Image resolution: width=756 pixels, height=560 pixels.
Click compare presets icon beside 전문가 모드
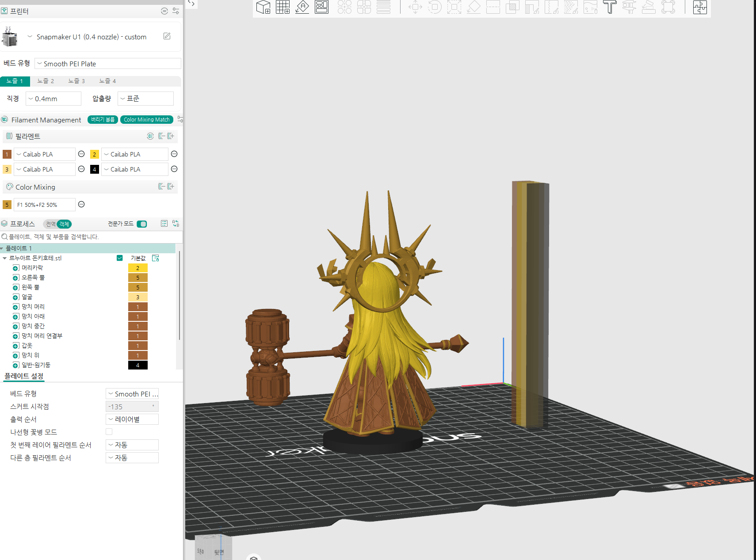pos(176,224)
